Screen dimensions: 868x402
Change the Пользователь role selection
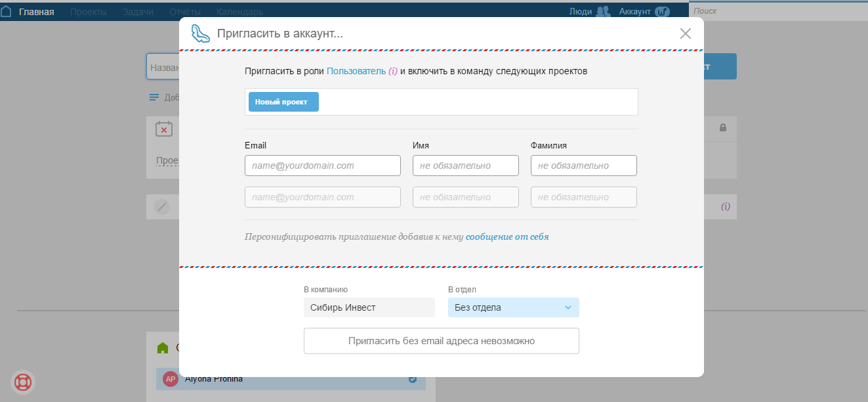(356, 71)
